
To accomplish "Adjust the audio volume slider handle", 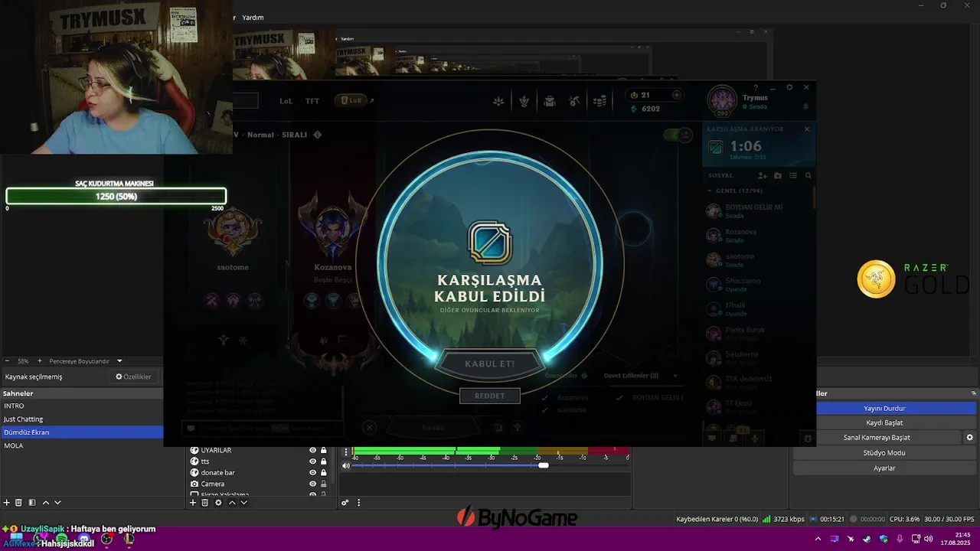I will point(544,465).
